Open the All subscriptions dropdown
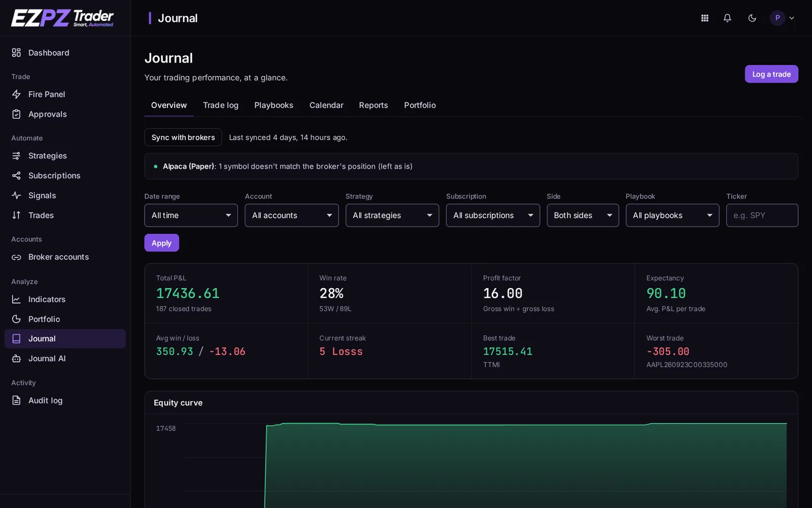This screenshot has height=508, width=812. pyautogui.click(x=493, y=215)
